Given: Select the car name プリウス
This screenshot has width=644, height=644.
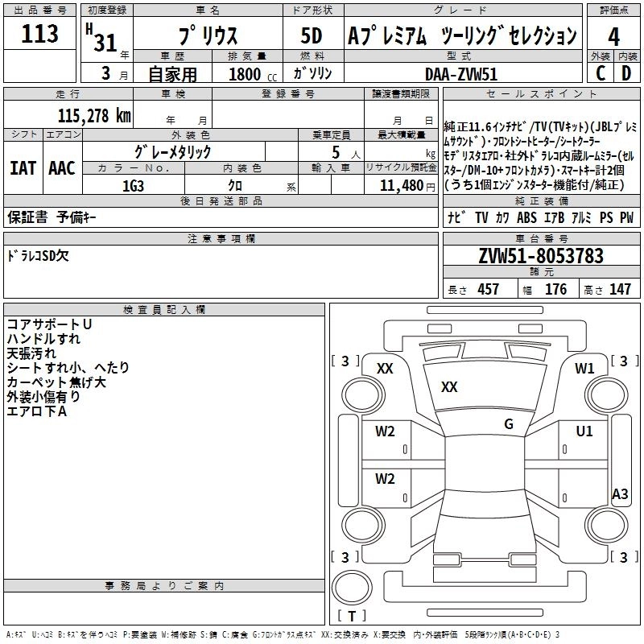Looking at the screenshot, I should (208, 35).
